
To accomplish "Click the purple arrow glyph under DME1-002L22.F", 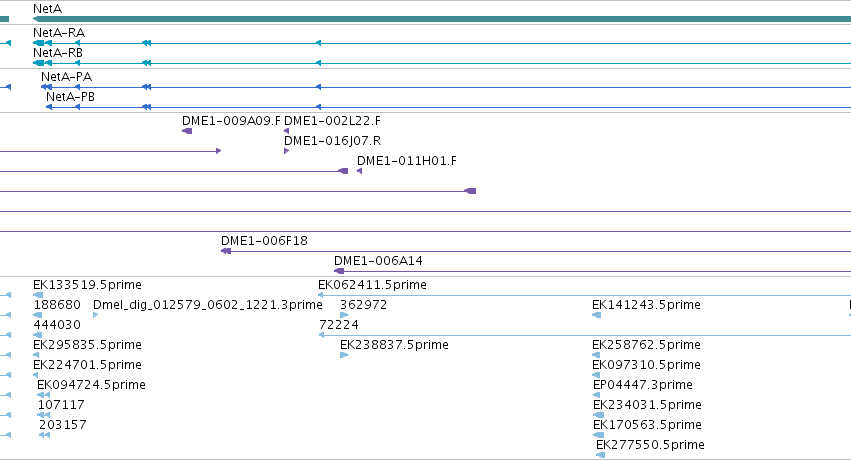I will (x=286, y=131).
